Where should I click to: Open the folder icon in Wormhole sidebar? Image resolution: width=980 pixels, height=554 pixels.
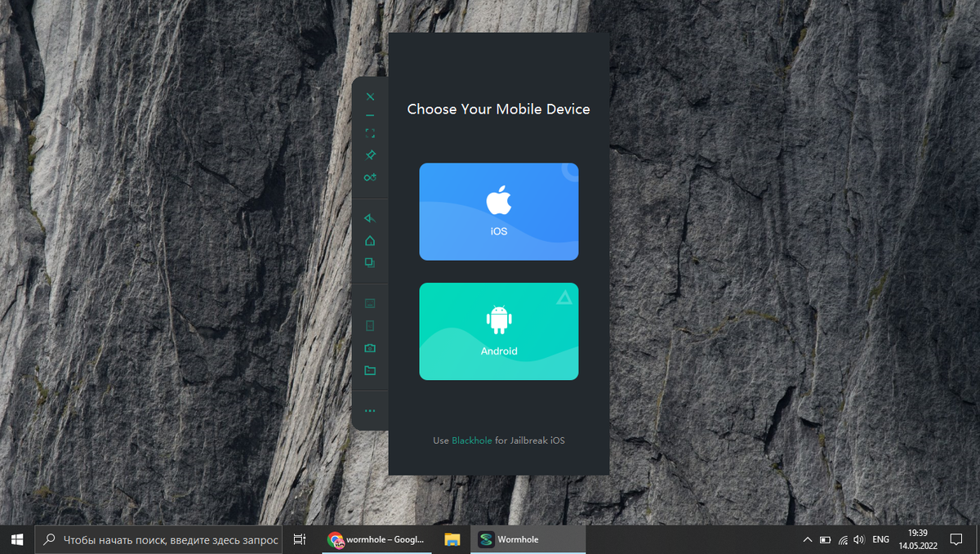pos(370,370)
